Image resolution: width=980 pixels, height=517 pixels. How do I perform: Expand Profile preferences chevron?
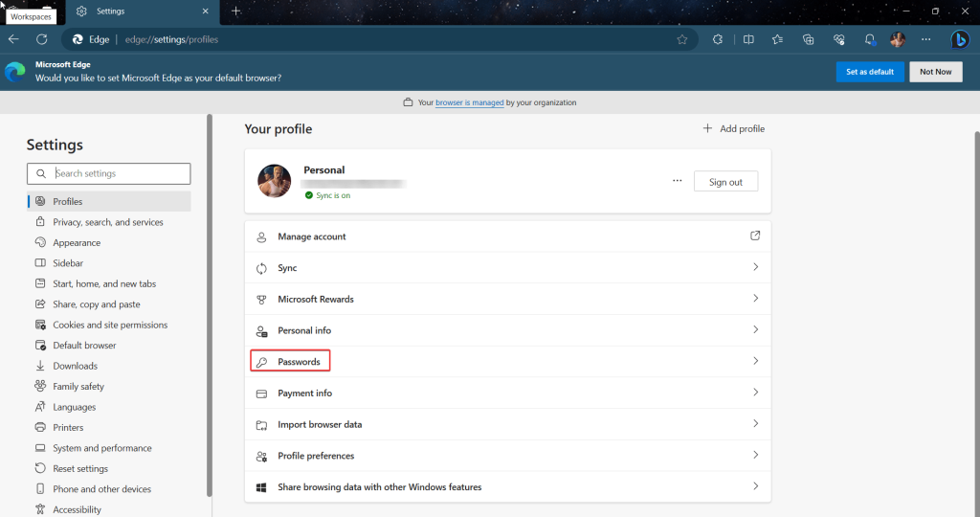[756, 455]
